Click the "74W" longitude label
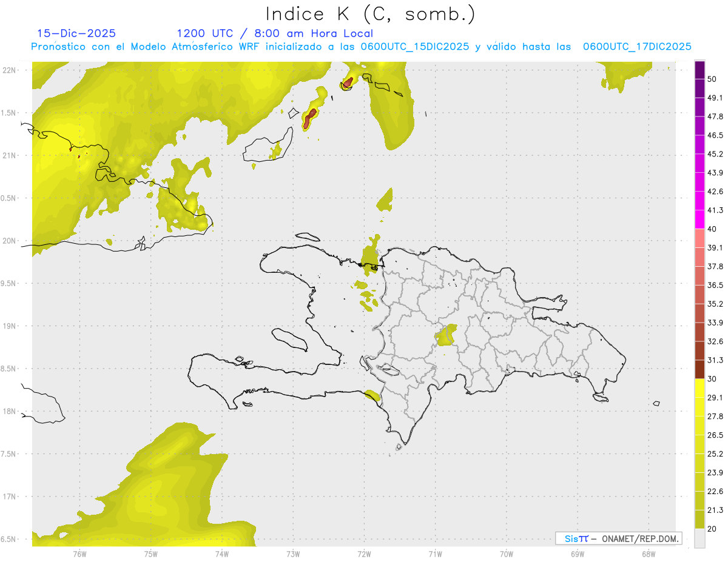 221,554
